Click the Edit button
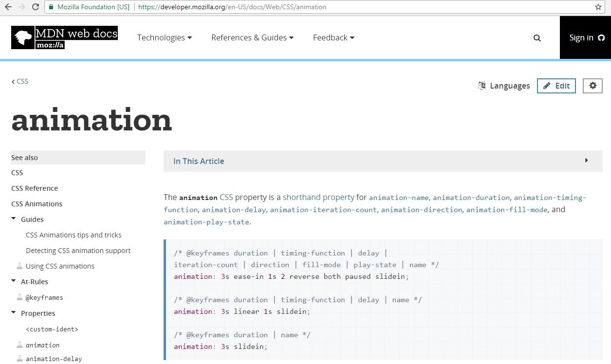 click(x=556, y=86)
